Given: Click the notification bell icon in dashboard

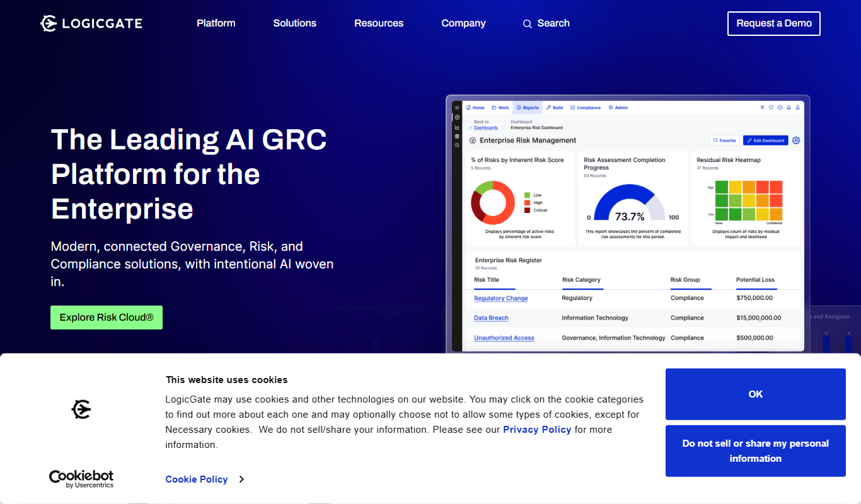Looking at the screenshot, I should click(x=789, y=108).
